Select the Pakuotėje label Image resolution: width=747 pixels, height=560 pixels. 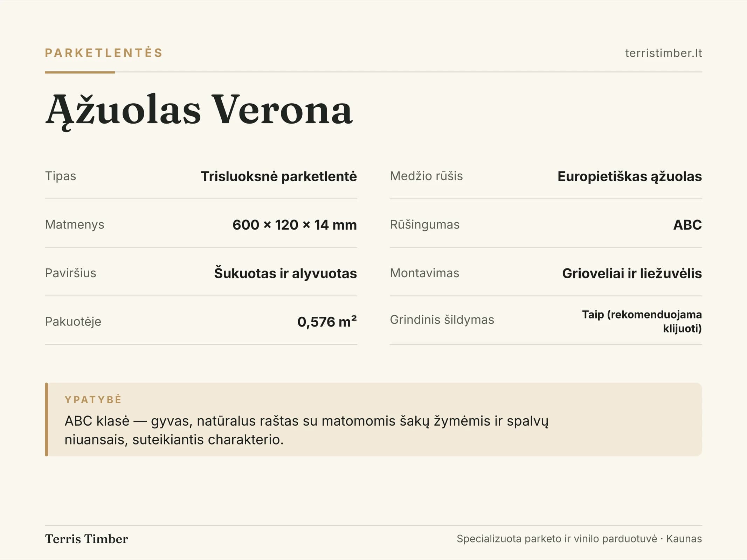click(73, 322)
